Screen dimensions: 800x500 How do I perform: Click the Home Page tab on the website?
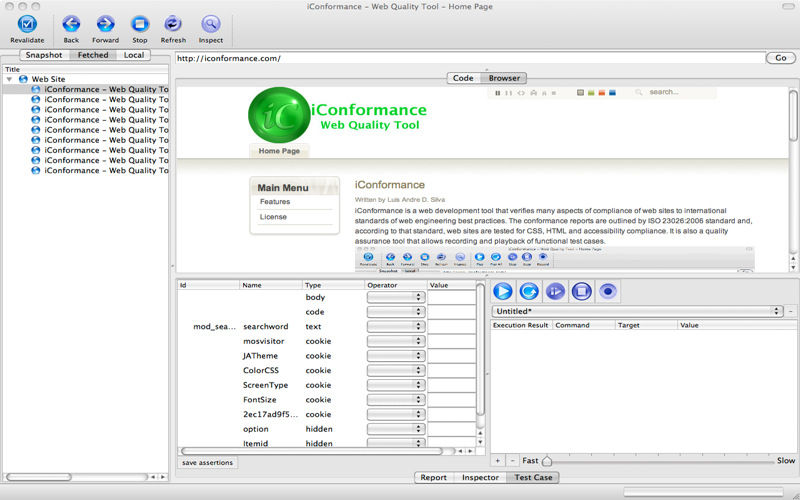pos(279,151)
